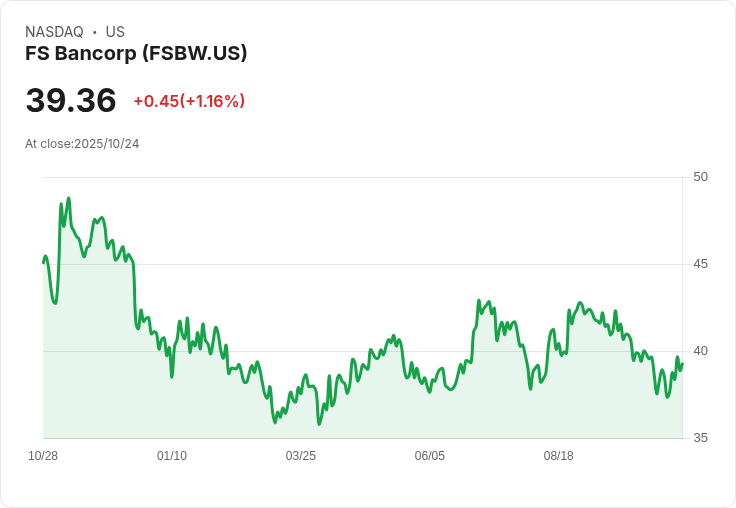736x508 pixels.
Task: Click the +0.45(+1.16%) change text
Action: pos(189,101)
